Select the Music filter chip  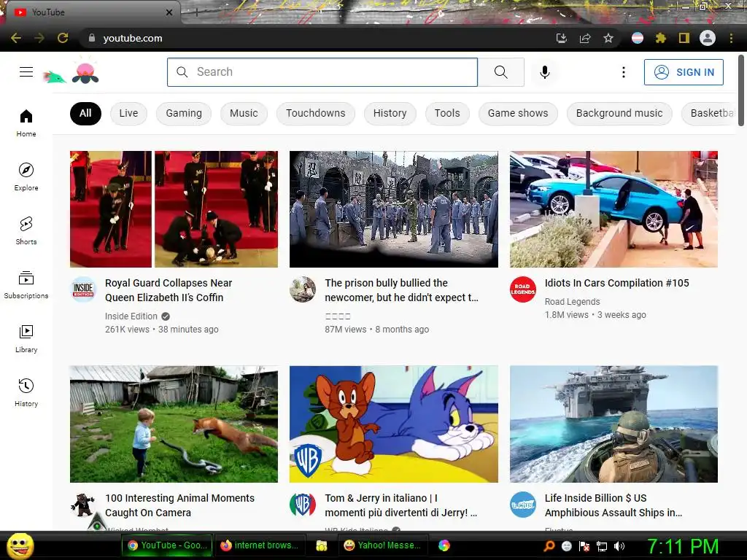[x=244, y=113]
